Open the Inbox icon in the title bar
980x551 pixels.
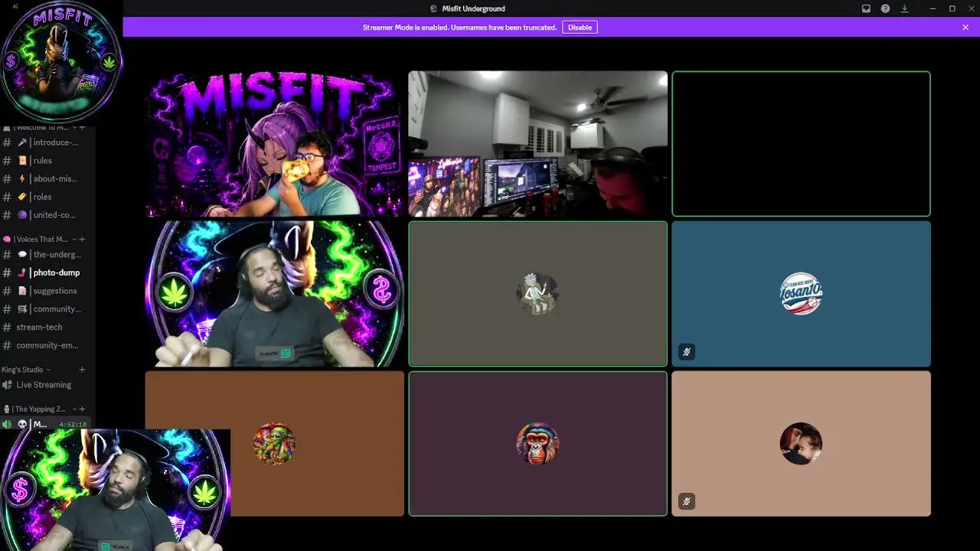coord(866,8)
